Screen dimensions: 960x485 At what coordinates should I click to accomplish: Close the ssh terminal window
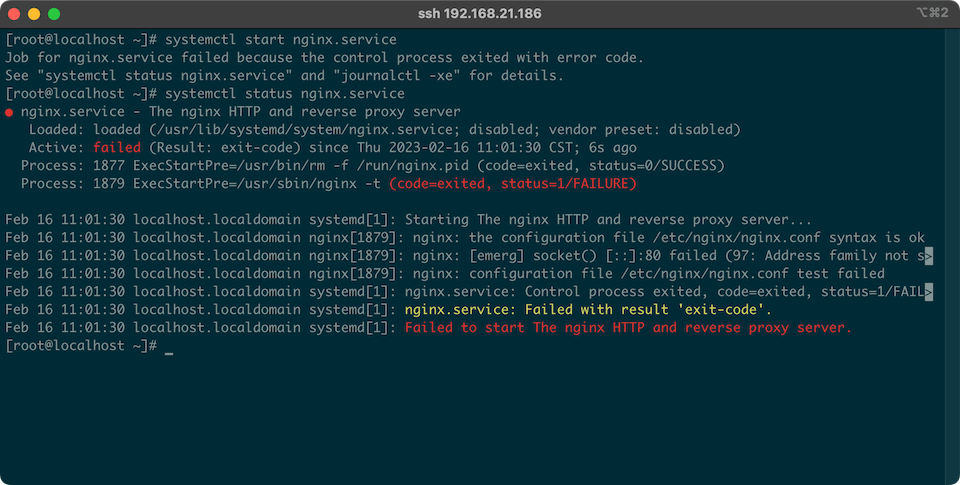point(14,15)
